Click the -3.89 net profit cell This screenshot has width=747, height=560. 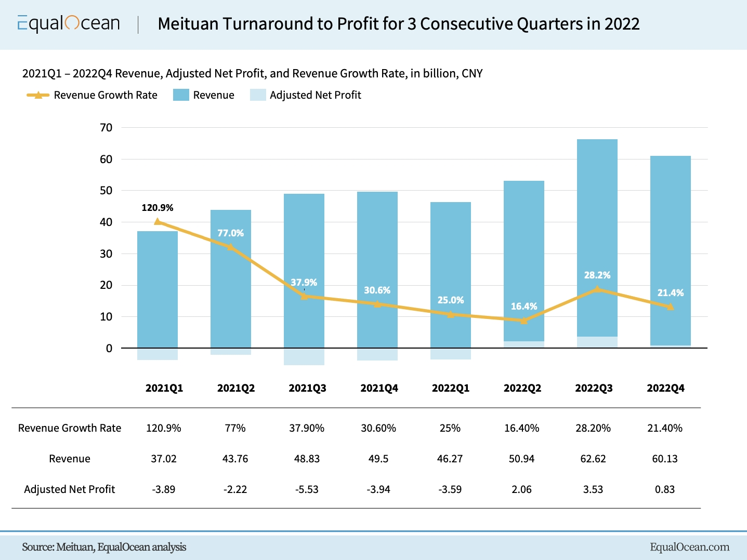164,489
